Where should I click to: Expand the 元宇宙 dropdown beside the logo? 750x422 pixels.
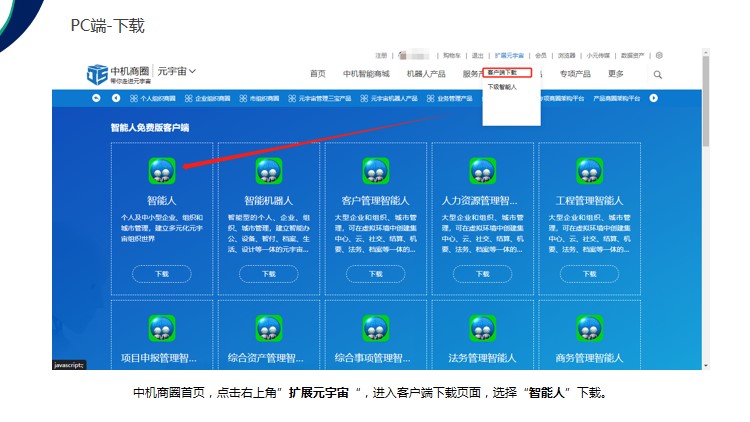(x=176, y=71)
